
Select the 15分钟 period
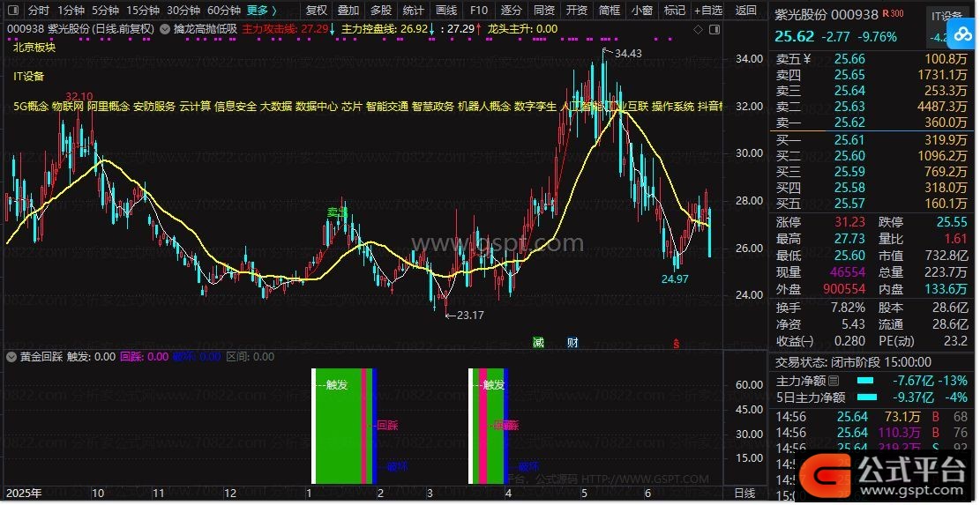tap(143, 10)
